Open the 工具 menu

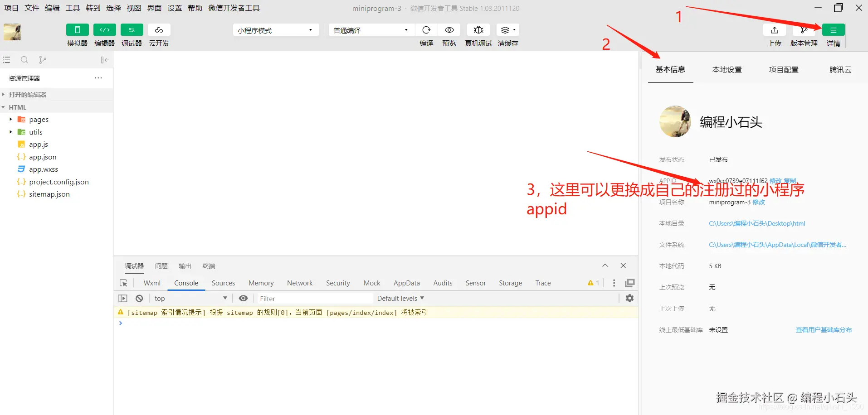(73, 8)
